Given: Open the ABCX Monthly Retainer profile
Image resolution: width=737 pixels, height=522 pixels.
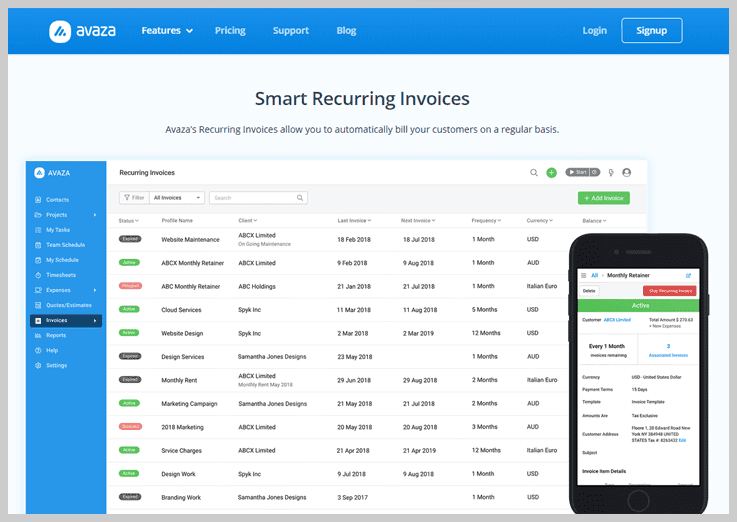Looking at the screenshot, I should pyautogui.click(x=193, y=263).
